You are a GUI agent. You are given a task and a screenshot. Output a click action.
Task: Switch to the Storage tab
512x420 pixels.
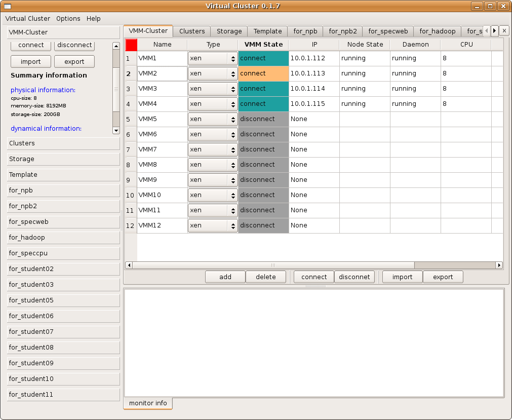tap(229, 31)
